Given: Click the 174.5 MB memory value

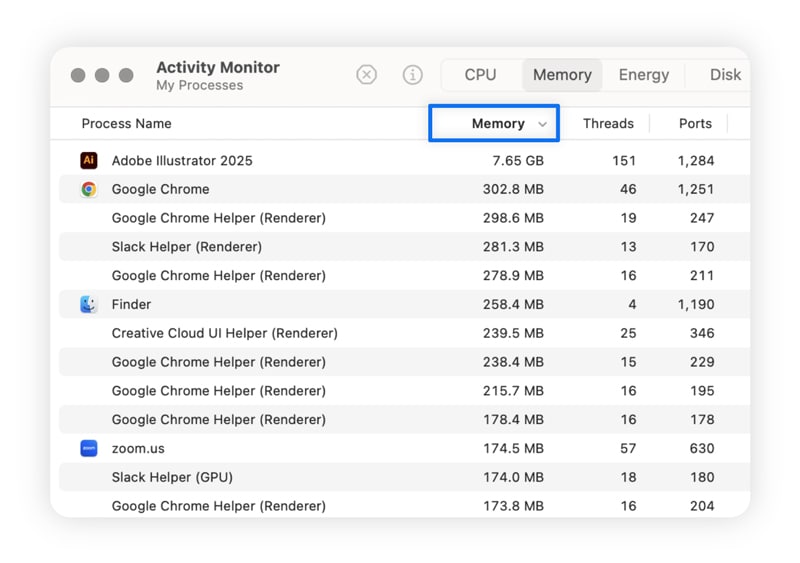Looking at the screenshot, I should tap(513, 448).
